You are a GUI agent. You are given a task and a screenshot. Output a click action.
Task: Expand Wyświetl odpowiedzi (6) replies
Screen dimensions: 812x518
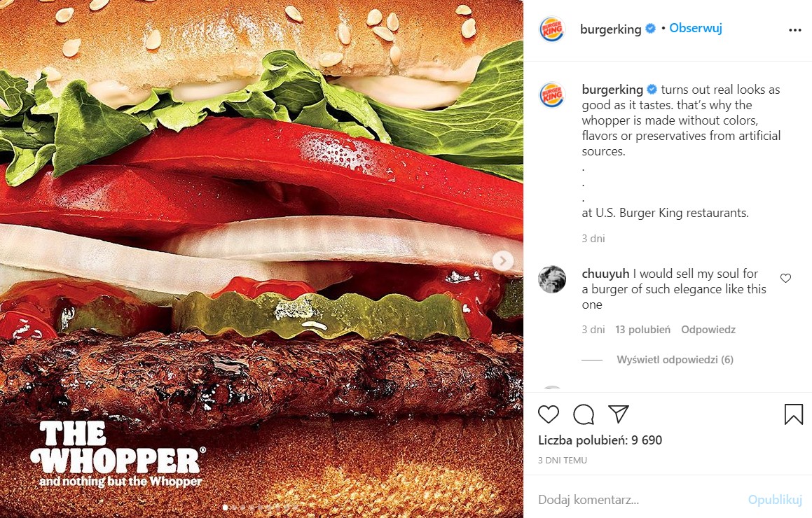tap(675, 360)
